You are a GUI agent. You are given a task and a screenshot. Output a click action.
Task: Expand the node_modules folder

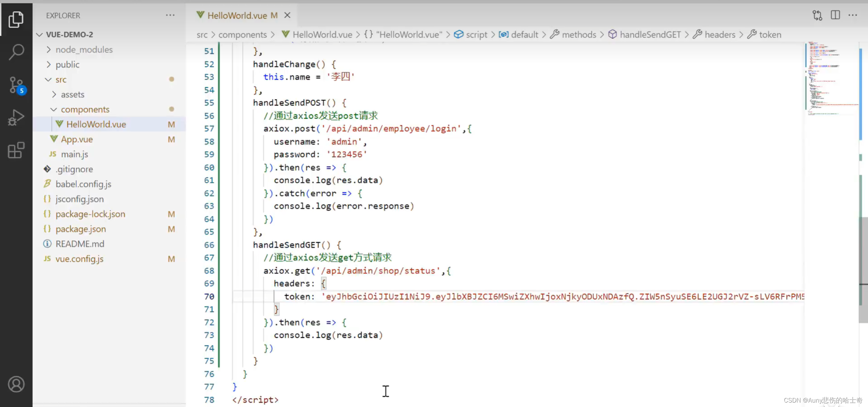coord(84,50)
